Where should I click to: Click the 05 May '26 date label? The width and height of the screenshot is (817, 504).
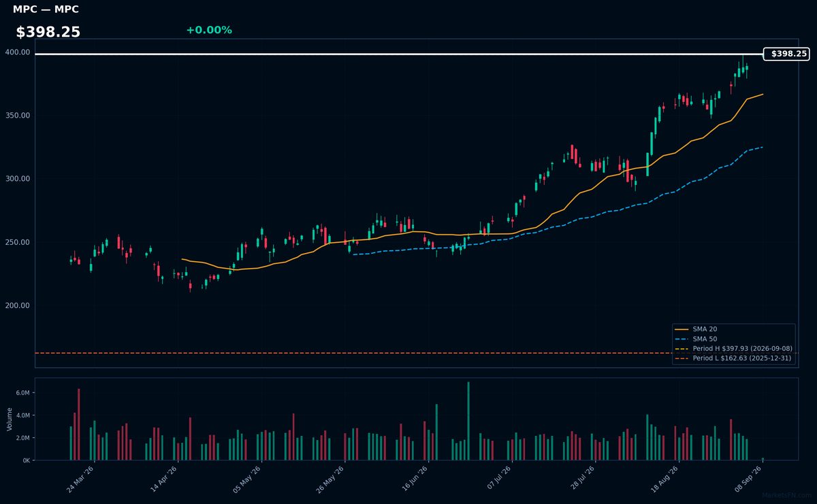[x=248, y=480]
